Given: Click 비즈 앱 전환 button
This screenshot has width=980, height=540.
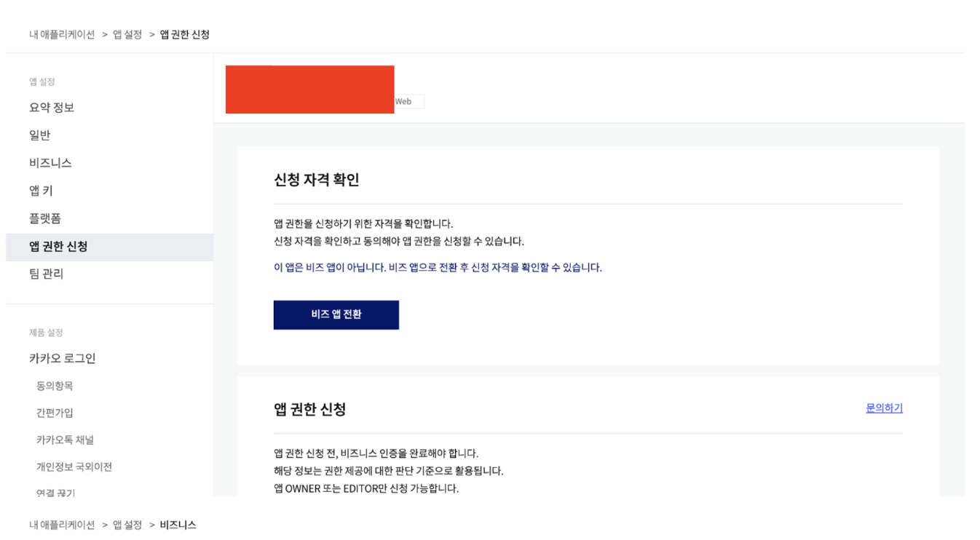Looking at the screenshot, I should 336,314.
